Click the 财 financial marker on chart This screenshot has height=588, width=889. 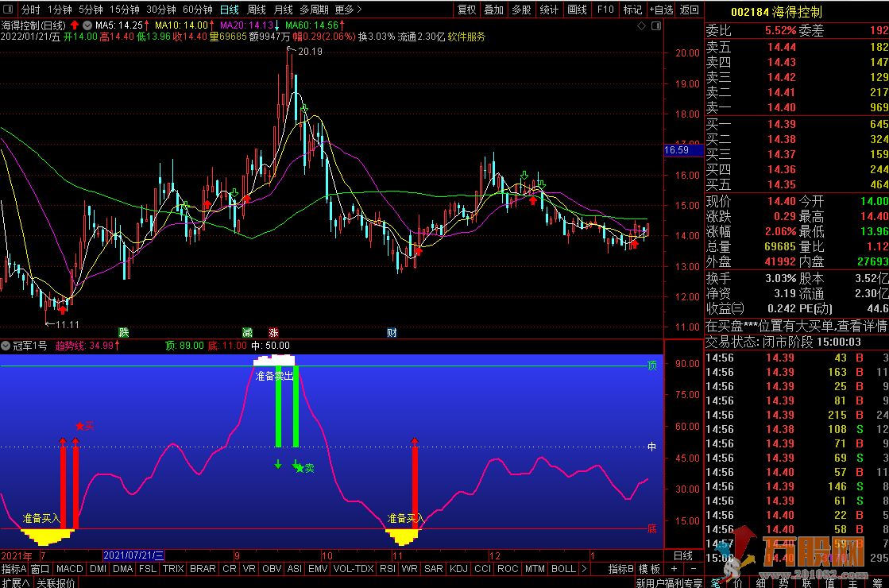(x=392, y=333)
